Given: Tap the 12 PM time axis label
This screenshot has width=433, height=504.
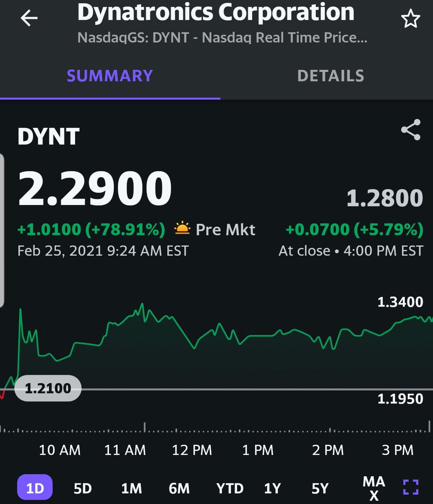Looking at the screenshot, I should tap(192, 450).
